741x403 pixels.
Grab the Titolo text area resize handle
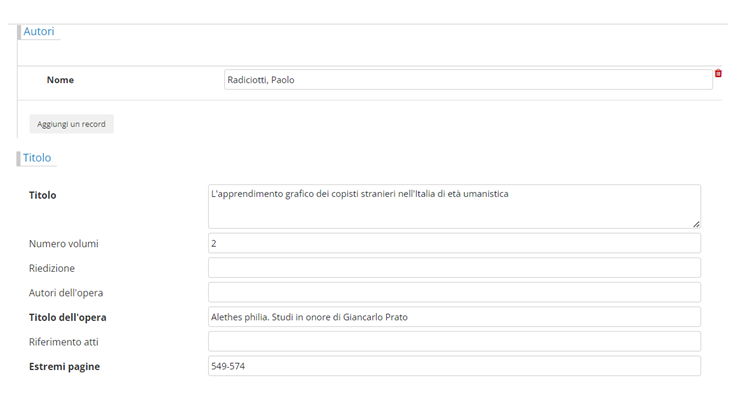click(696, 224)
